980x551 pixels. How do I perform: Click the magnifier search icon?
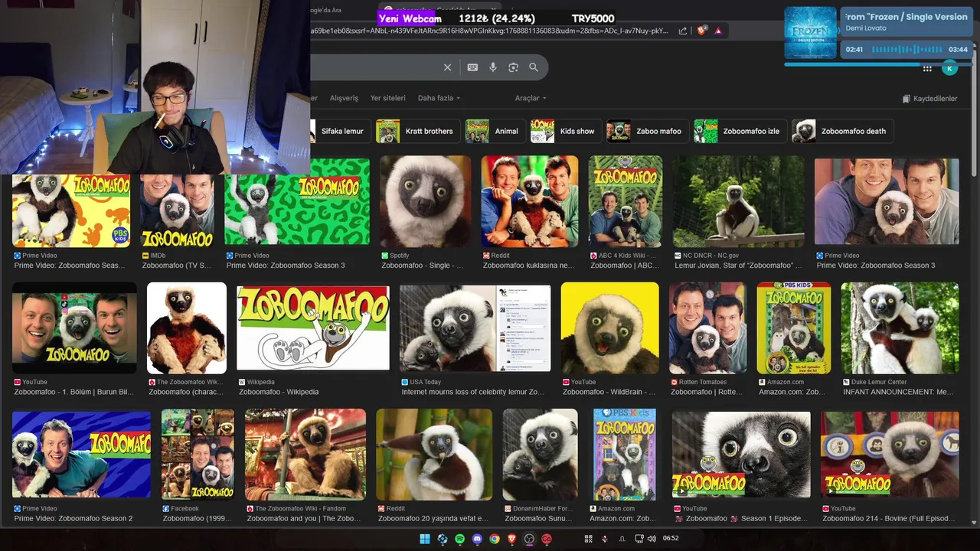pyautogui.click(x=534, y=67)
